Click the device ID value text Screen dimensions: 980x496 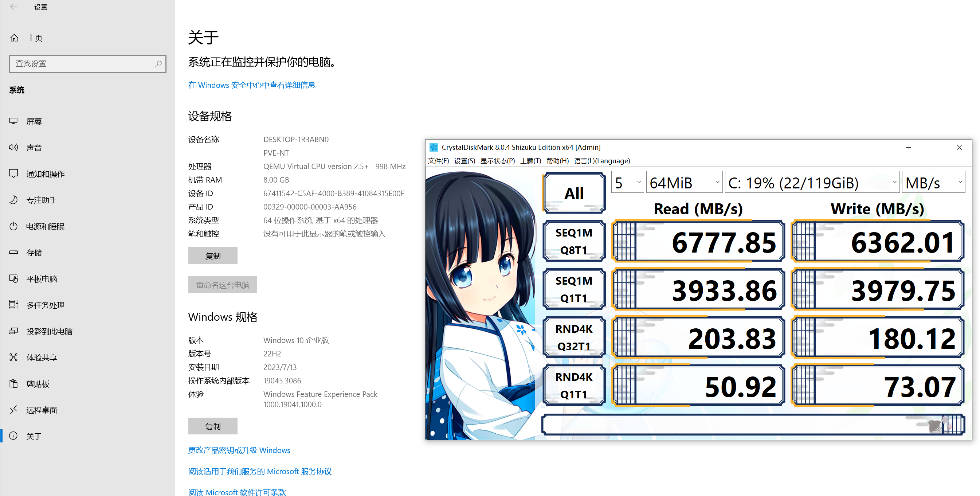(x=334, y=194)
